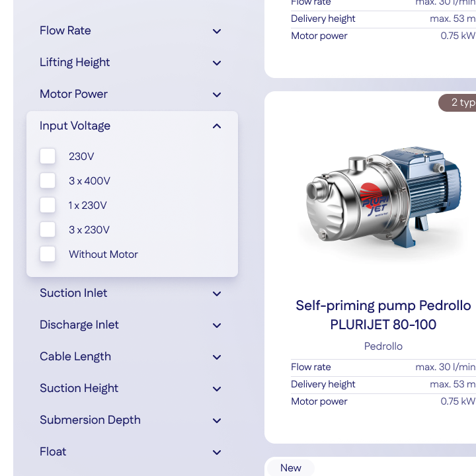476x476 pixels.
Task: Click 'max. 53 m' in top card
Action: click(x=453, y=19)
